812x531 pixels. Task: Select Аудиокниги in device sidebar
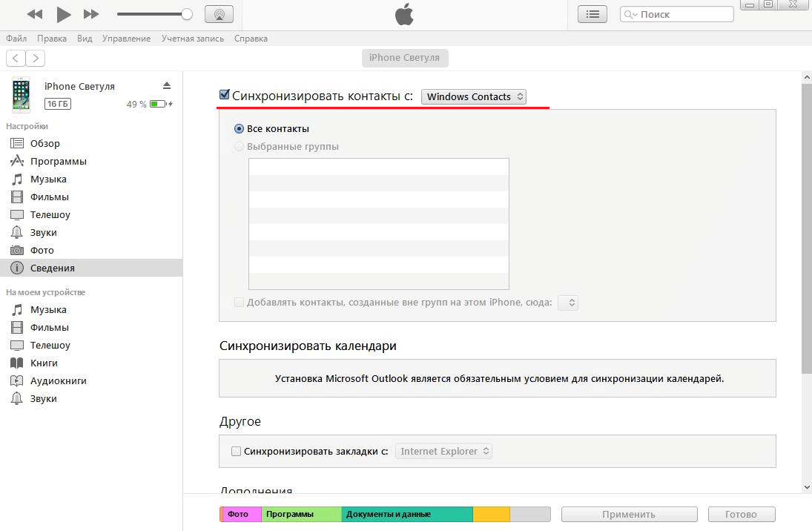click(58, 380)
